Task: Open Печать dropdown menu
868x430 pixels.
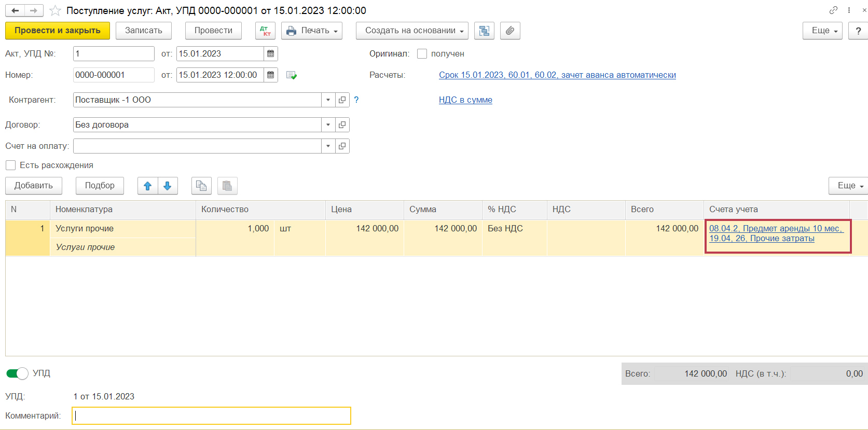Action: coord(312,31)
